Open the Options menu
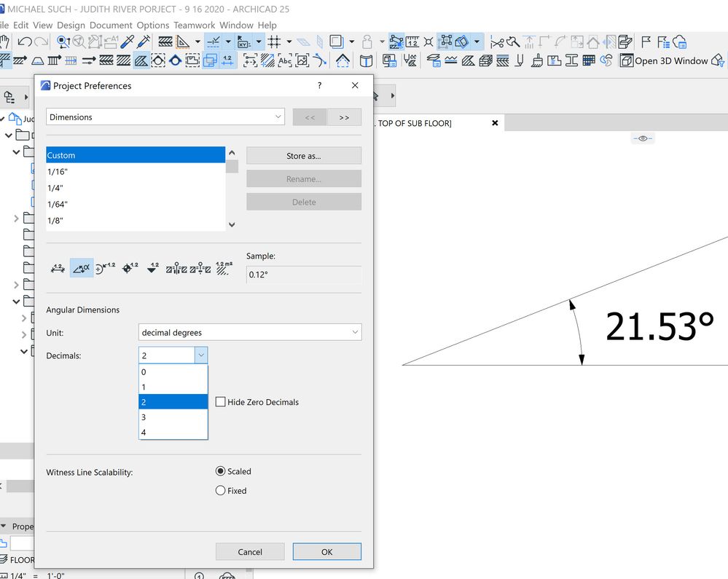This screenshot has width=728, height=579. click(153, 25)
